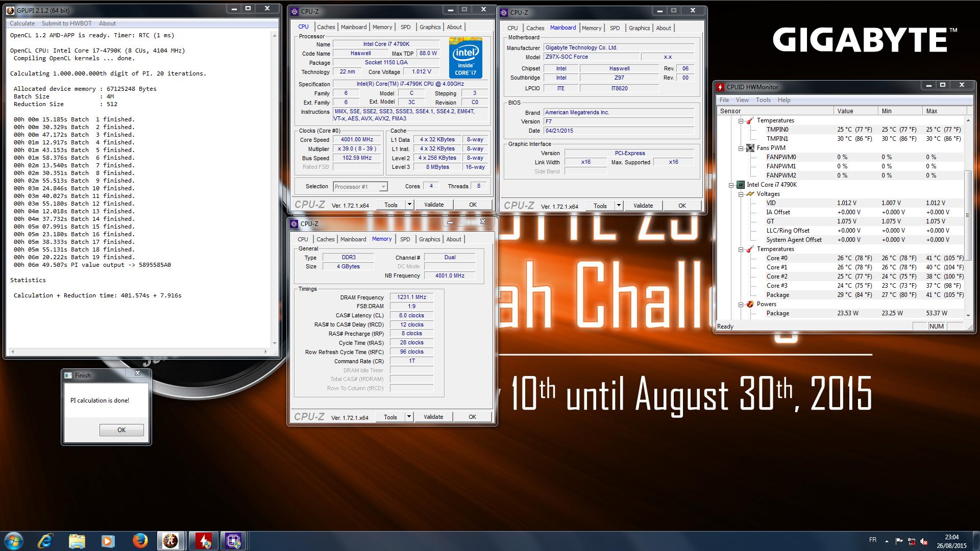980x551 pixels.
Task: Open the About menu in GPUPI
Action: pyautogui.click(x=107, y=23)
